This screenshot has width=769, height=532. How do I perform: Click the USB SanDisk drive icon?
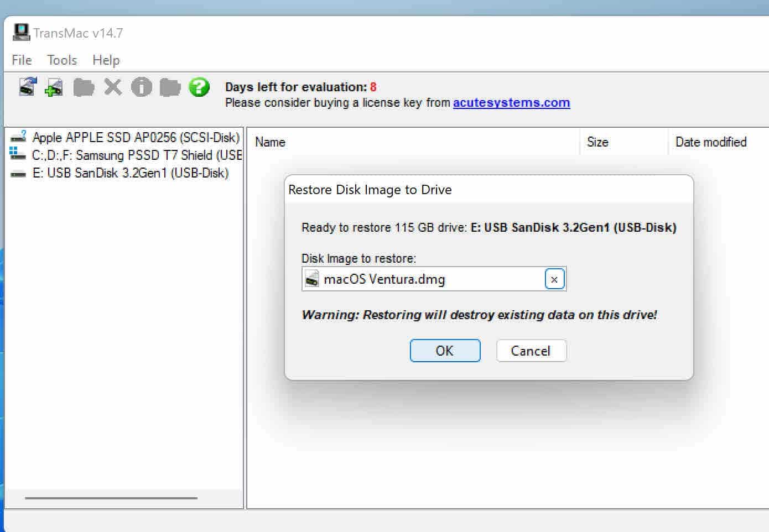pyautogui.click(x=18, y=174)
